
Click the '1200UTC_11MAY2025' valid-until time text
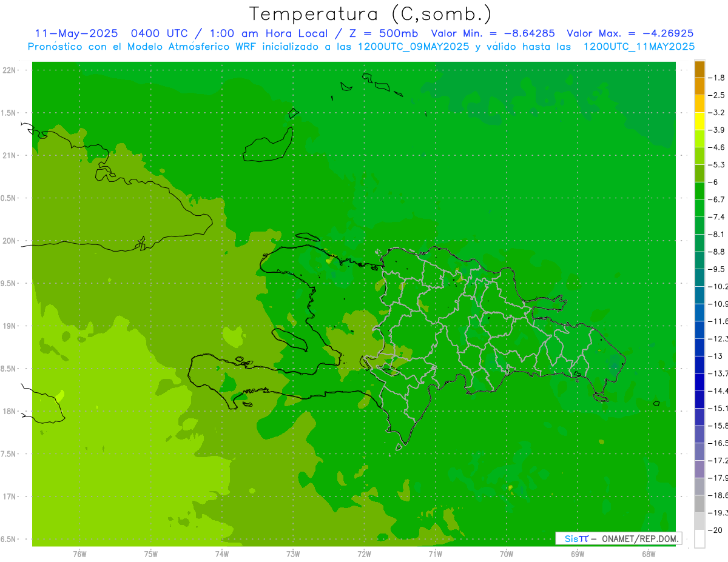pos(639,47)
